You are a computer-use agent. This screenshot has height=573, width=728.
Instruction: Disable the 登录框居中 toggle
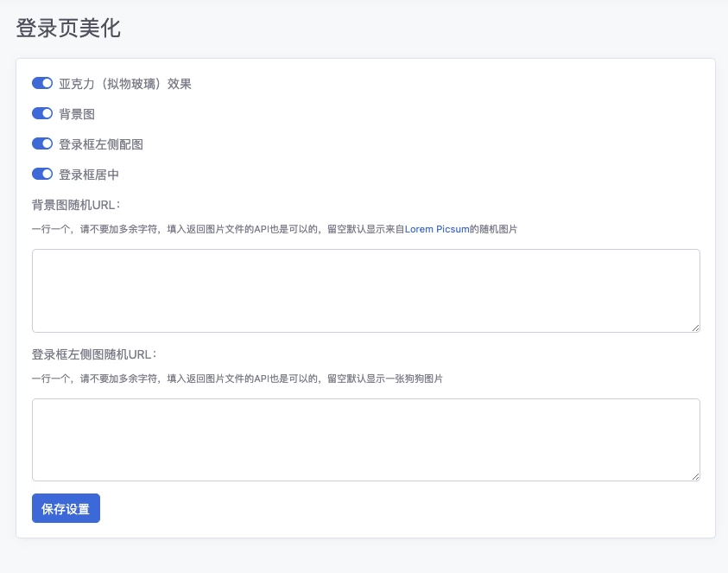click(x=42, y=174)
